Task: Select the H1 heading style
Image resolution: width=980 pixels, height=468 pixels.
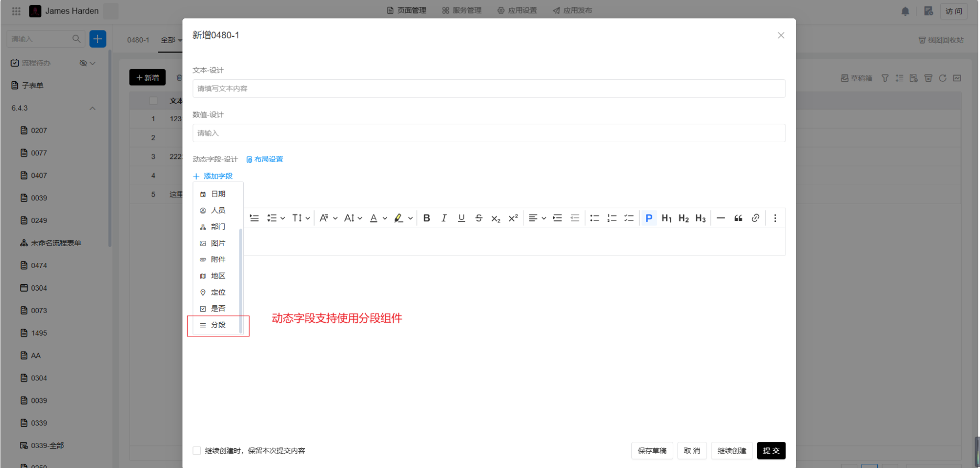Action: pyautogui.click(x=666, y=218)
